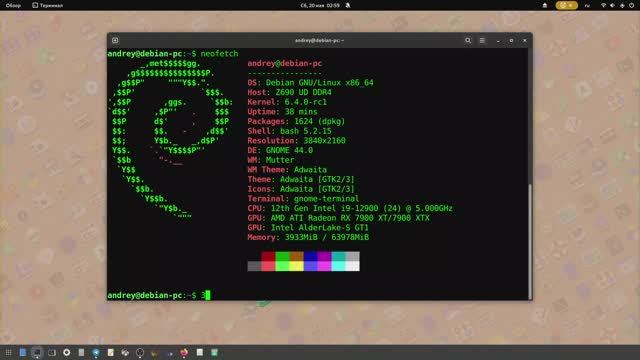Launch the blue arrow app in dock

(x=96, y=352)
